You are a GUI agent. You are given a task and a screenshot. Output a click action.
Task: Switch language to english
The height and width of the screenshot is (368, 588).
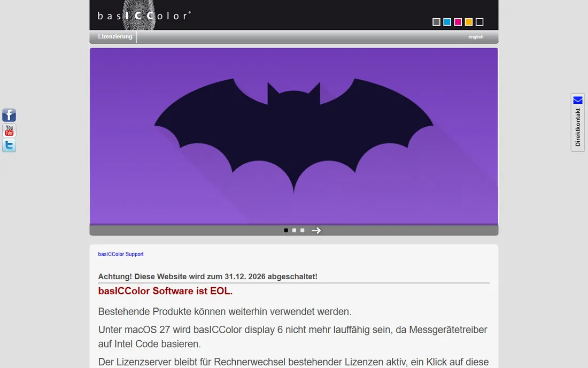pyautogui.click(x=476, y=37)
